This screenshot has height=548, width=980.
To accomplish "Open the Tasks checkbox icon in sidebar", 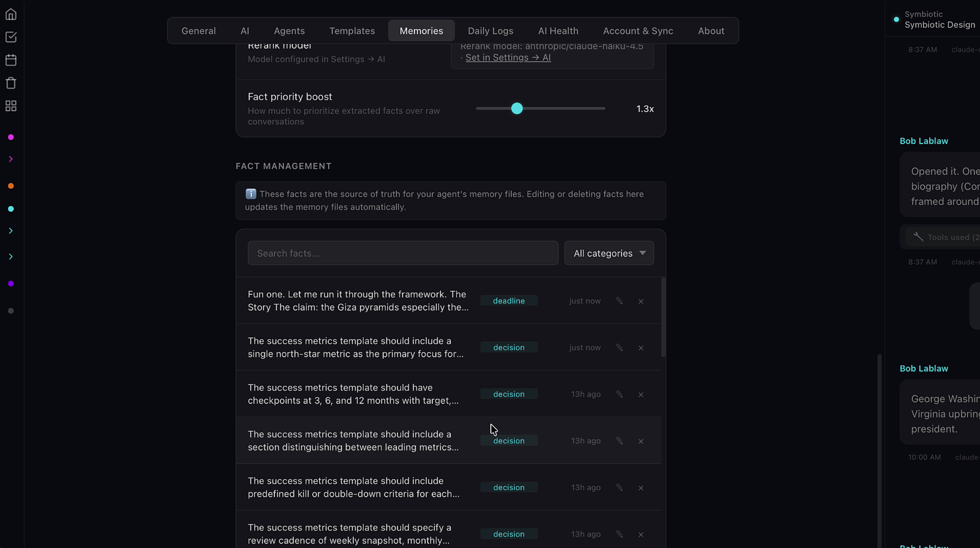I will click(x=11, y=37).
